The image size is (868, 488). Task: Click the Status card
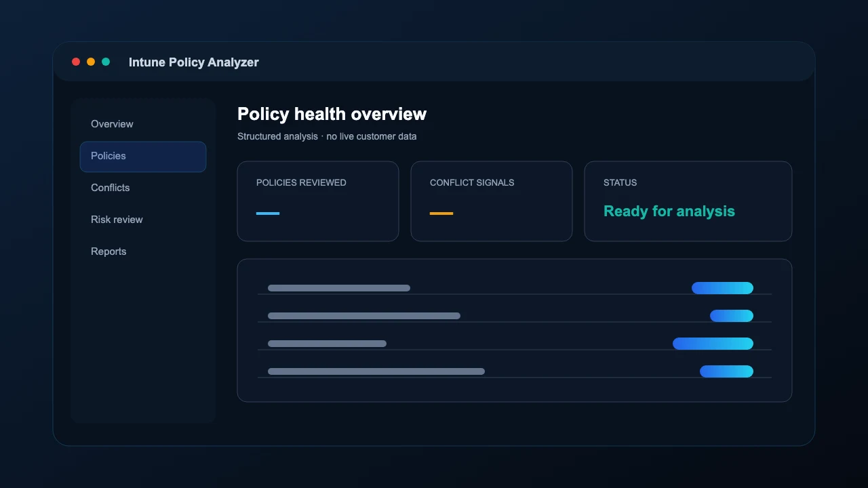coord(688,201)
